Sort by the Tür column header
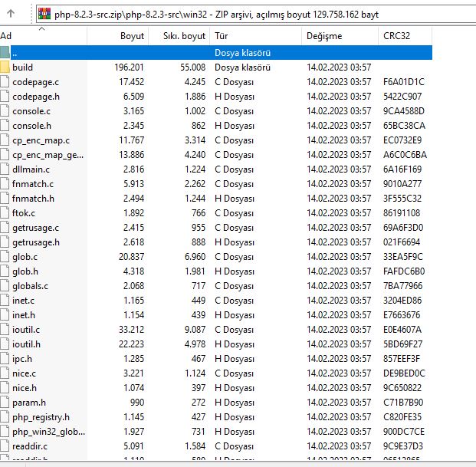Viewport: 476px width, 467px height. point(256,36)
